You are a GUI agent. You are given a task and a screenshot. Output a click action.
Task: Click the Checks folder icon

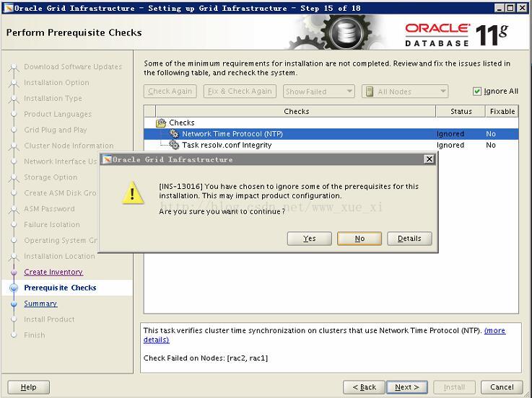(x=161, y=123)
